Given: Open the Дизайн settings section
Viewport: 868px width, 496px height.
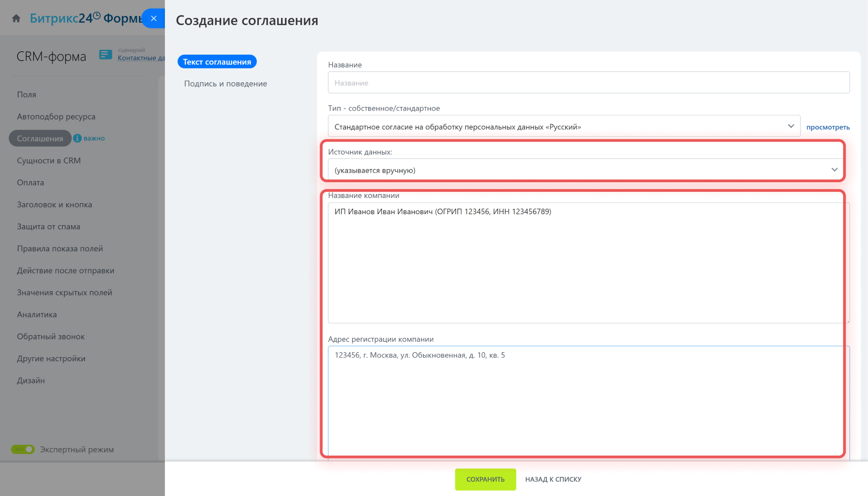Looking at the screenshot, I should pyautogui.click(x=31, y=380).
